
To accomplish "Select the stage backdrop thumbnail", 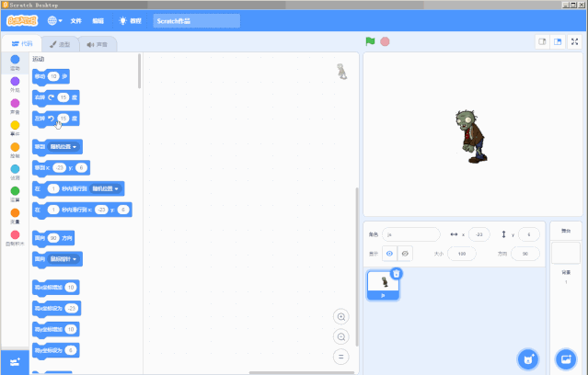I will click(x=566, y=253).
